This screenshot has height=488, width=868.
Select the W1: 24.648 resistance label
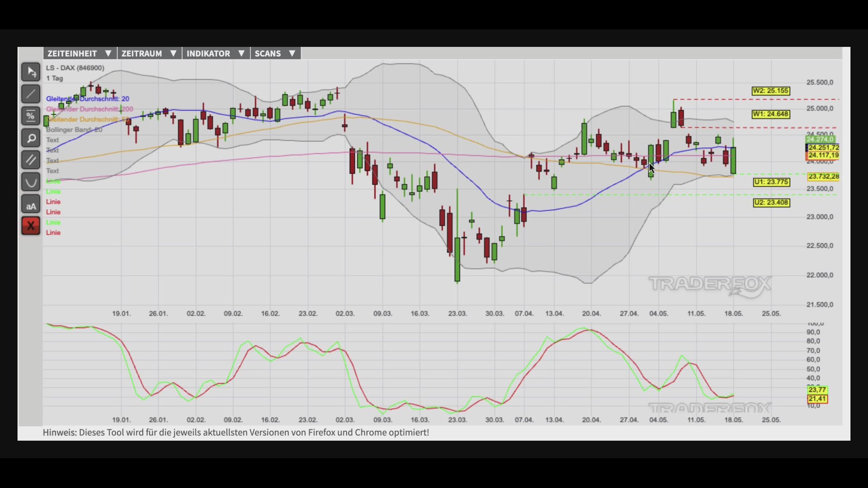[x=771, y=114]
